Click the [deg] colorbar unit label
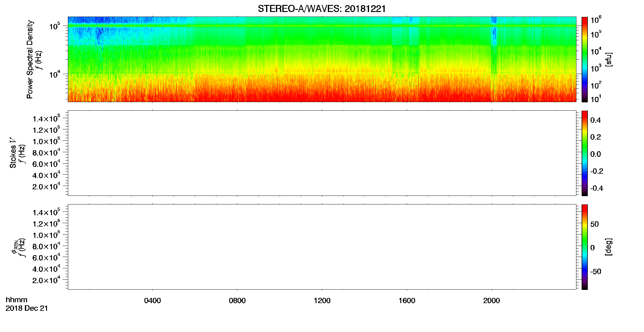The height and width of the screenshot is (332, 644). (x=608, y=247)
